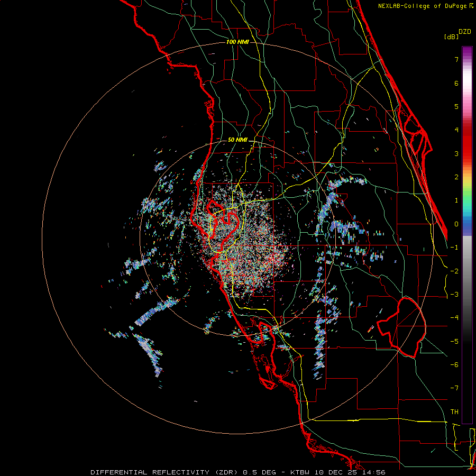Select the 6 value on the dB scale
Image resolution: width=476 pixels, height=476 pixels.
[x=456, y=83]
